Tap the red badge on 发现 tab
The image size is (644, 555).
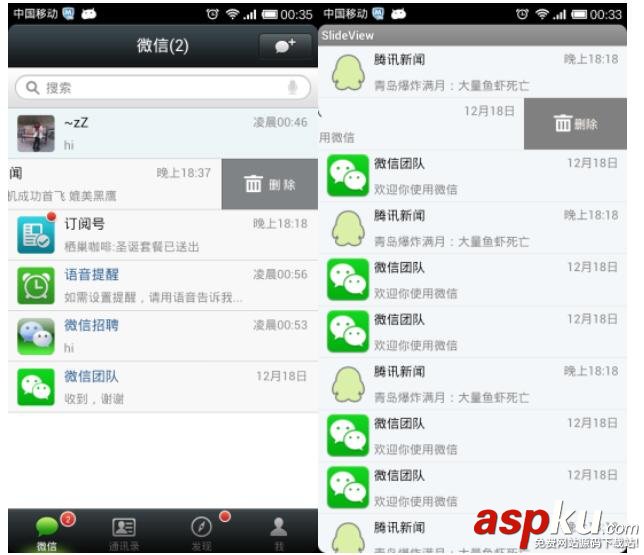click(225, 516)
